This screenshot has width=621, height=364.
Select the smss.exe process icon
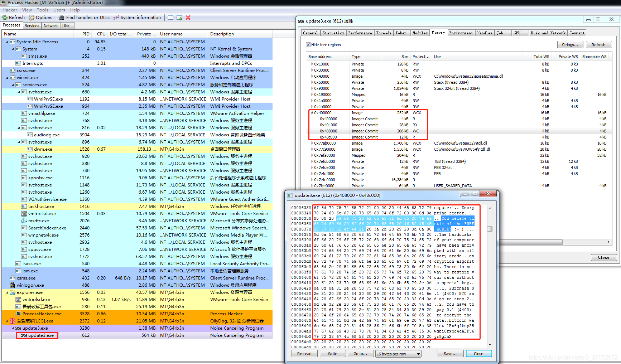pyautogui.click(x=24, y=56)
